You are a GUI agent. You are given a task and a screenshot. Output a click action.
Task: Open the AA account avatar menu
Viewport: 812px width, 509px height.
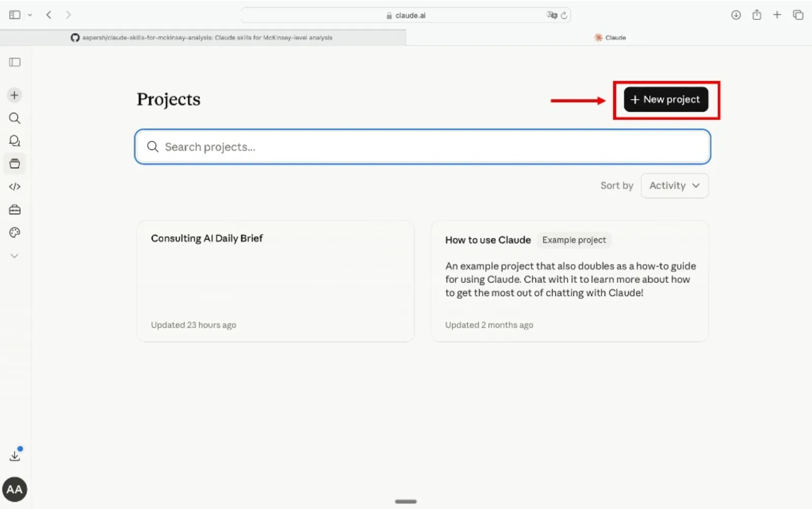(x=15, y=489)
